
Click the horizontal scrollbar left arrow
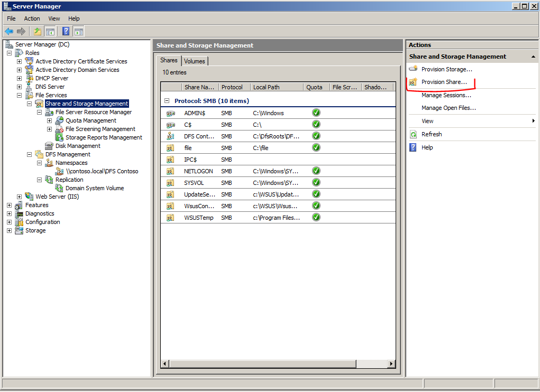[165, 363]
